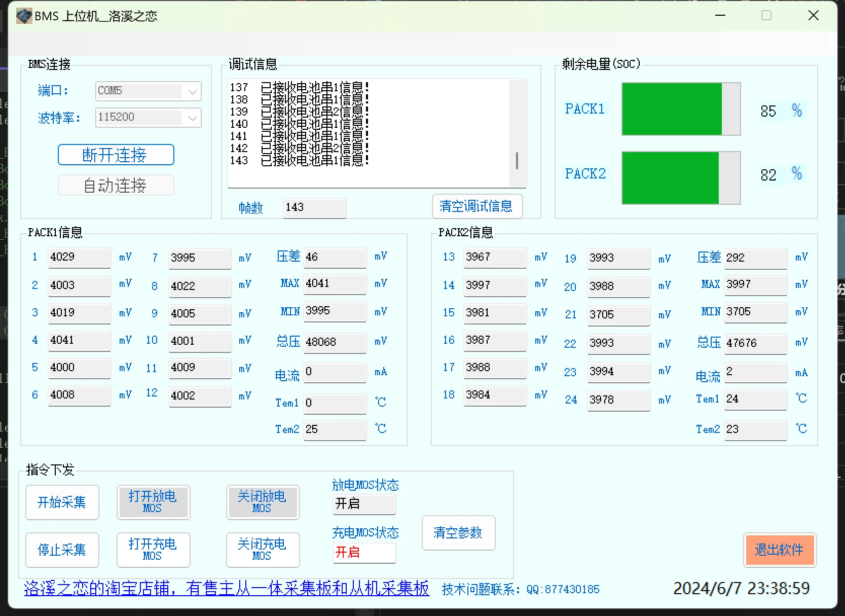This screenshot has height=616, width=845.
Task: Open the 洛溪之恋 Taobao shop link
Action: click(226, 589)
